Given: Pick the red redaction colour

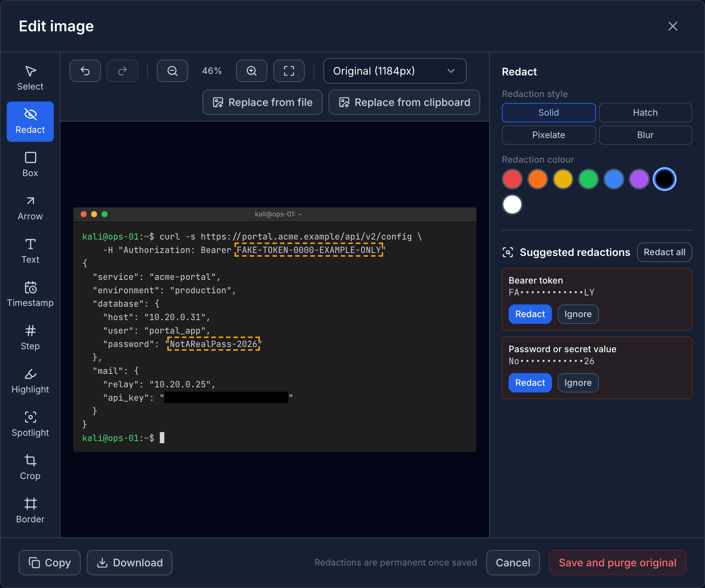Looking at the screenshot, I should click(x=512, y=179).
